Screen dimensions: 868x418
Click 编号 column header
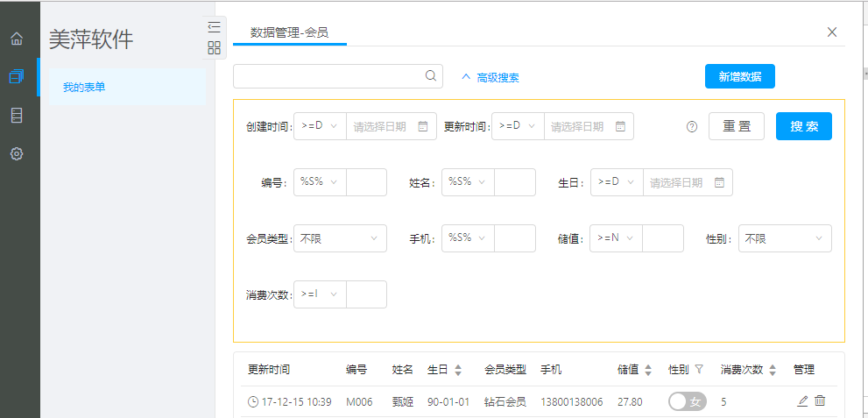tap(356, 370)
